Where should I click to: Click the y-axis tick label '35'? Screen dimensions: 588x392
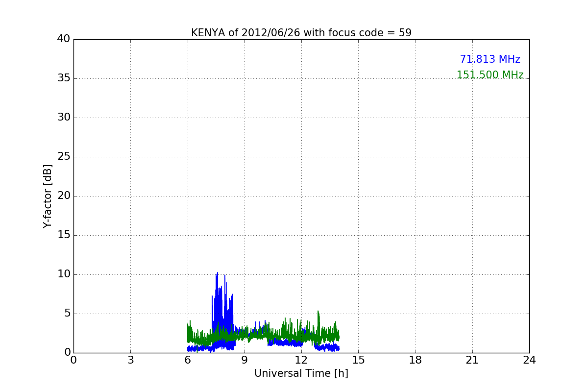[x=64, y=78]
